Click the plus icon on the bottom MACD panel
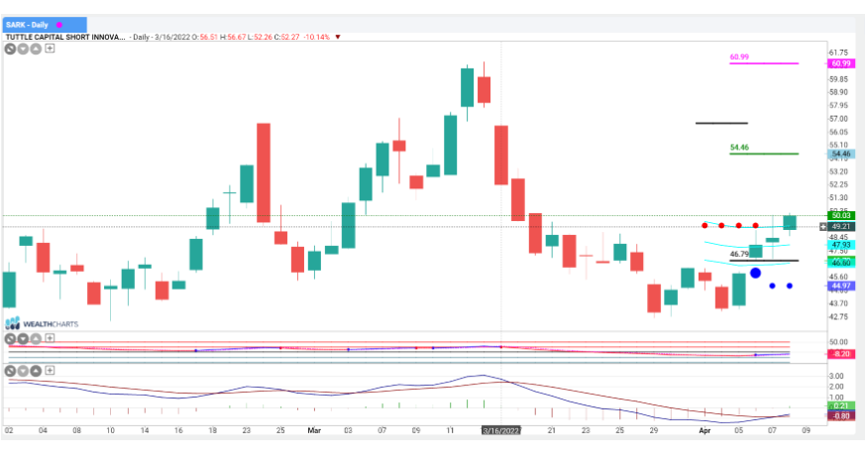Image resolution: width=868 pixels, height=457 pixels. tap(49, 370)
